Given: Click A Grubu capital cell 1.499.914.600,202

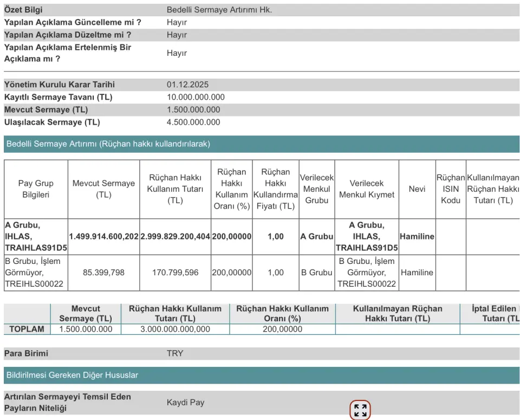Looking at the screenshot, I should (x=103, y=236).
